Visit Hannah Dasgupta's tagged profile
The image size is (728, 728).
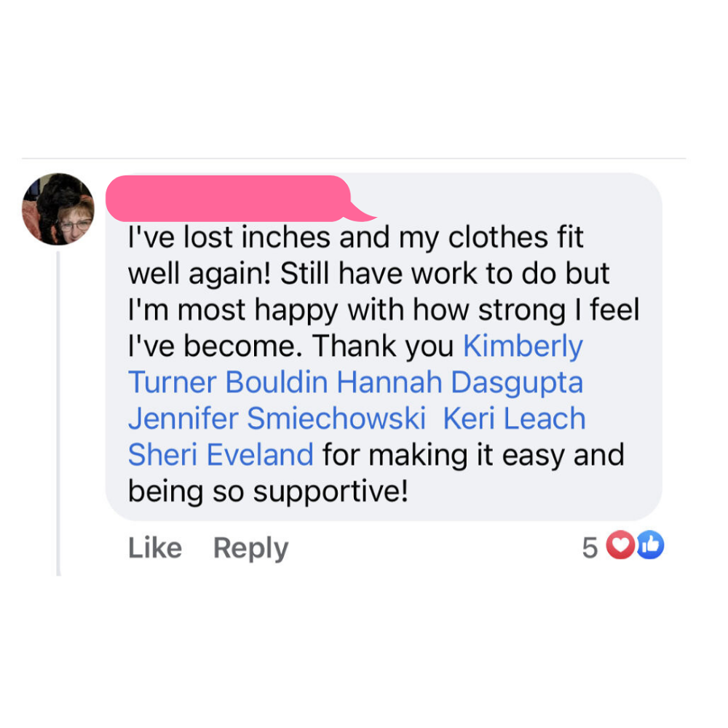(x=459, y=382)
